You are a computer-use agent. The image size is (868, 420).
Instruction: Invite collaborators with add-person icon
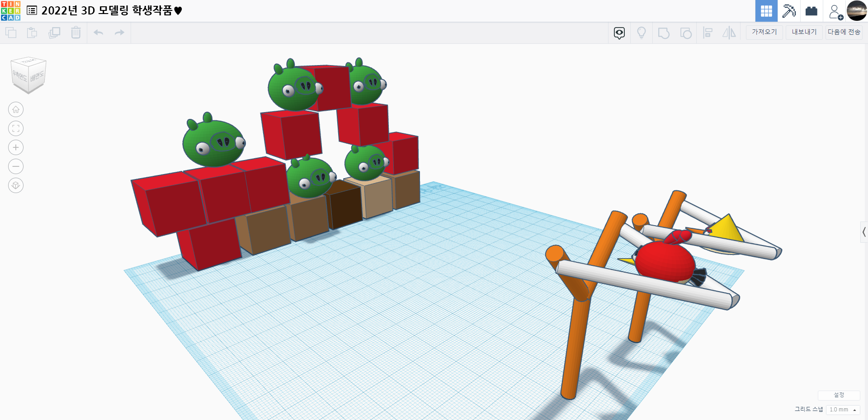click(835, 12)
